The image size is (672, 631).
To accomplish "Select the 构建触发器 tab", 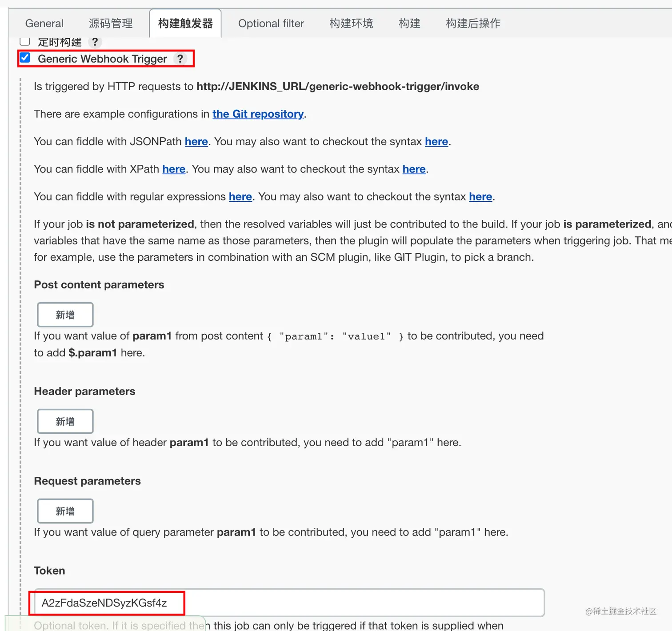I will click(x=185, y=24).
